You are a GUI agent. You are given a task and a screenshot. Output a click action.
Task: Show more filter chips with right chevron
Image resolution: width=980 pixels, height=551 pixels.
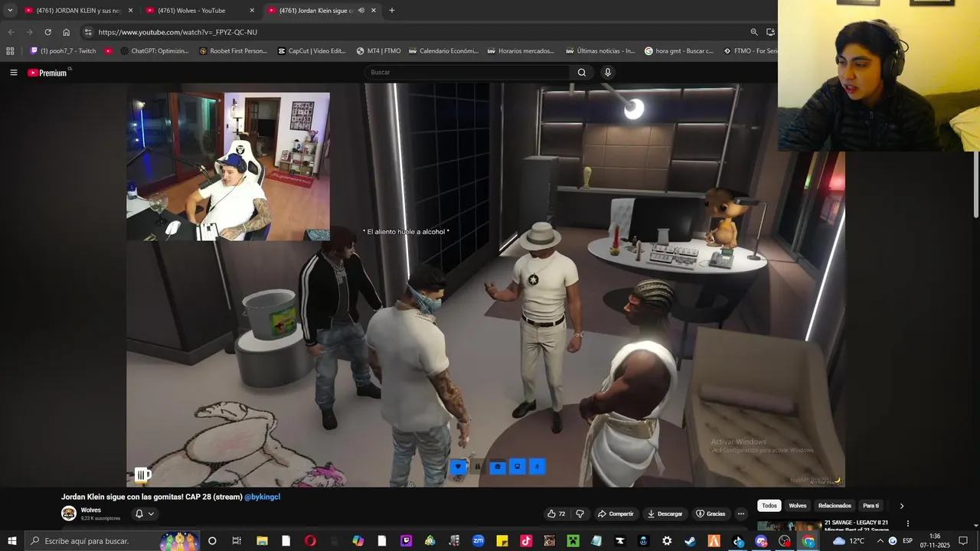coord(901,506)
